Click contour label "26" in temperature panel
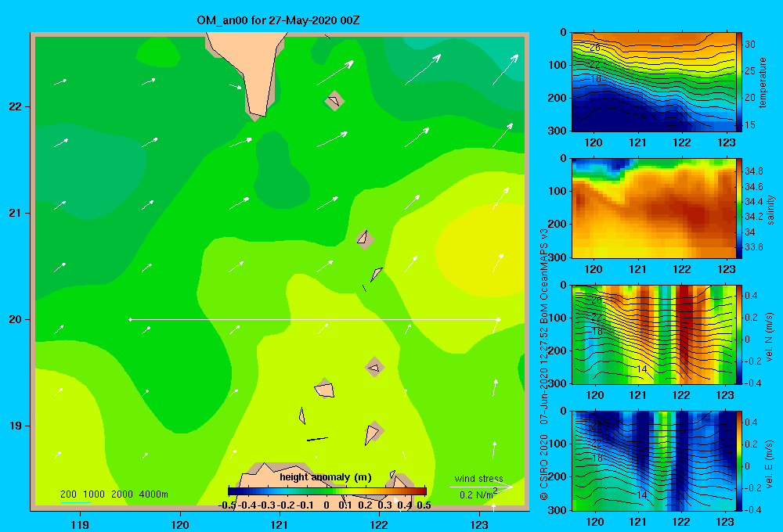The height and width of the screenshot is (532, 783). coord(595,48)
